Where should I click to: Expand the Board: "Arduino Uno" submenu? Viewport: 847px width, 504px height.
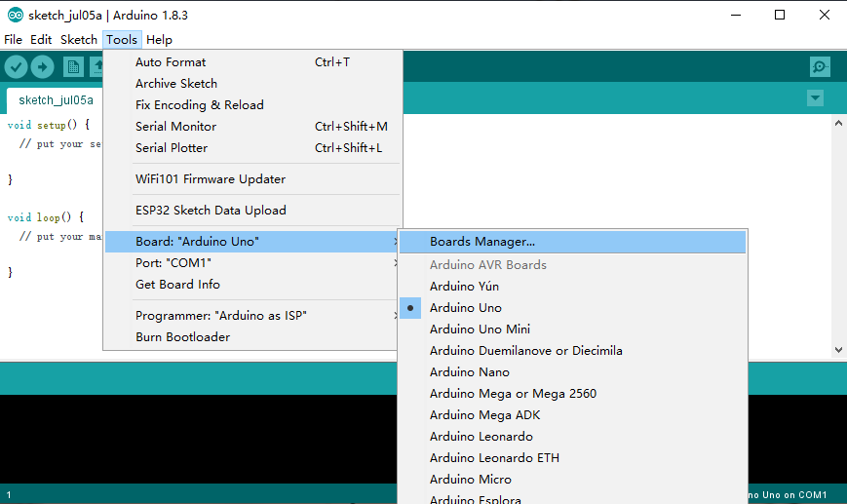[x=252, y=242]
